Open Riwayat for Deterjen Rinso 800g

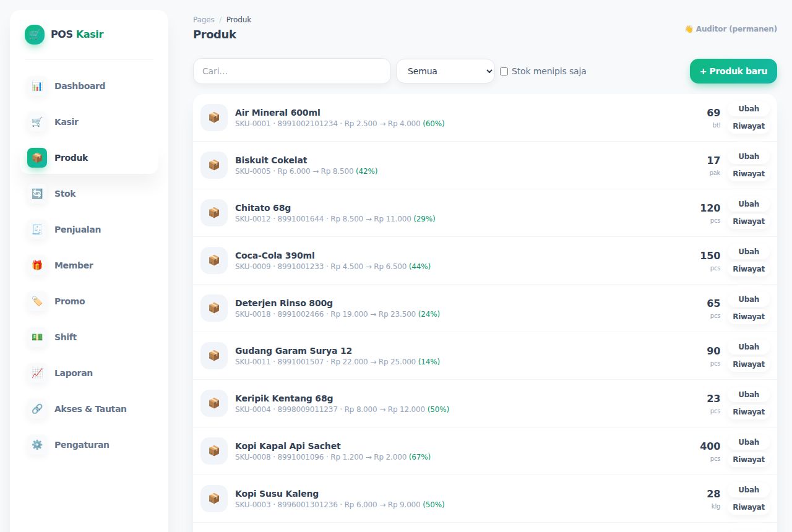749,317
